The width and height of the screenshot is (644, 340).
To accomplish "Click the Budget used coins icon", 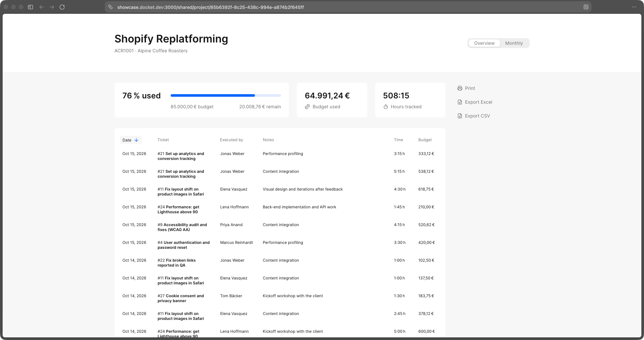I will click(x=307, y=107).
